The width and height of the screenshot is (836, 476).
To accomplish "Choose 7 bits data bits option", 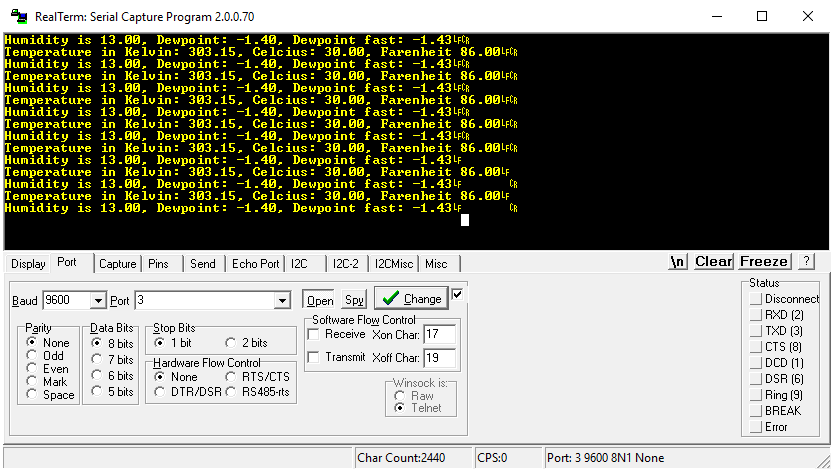I will (97, 359).
